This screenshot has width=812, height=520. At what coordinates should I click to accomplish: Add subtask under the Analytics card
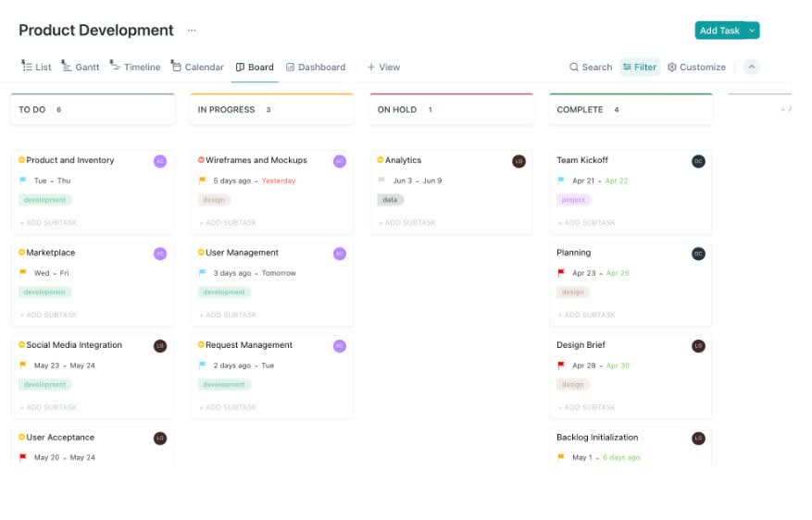click(x=407, y=222)
